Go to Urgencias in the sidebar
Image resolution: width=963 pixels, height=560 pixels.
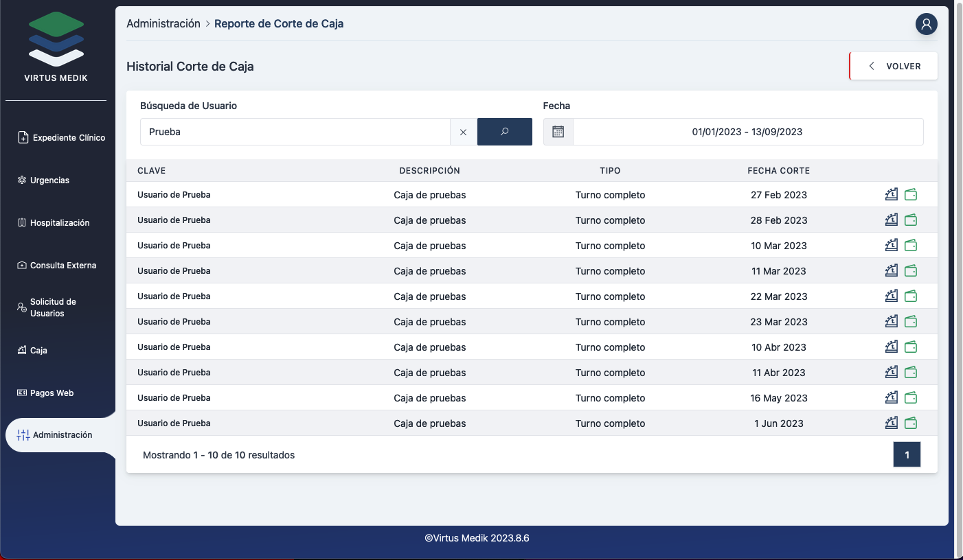coord(49,180)
